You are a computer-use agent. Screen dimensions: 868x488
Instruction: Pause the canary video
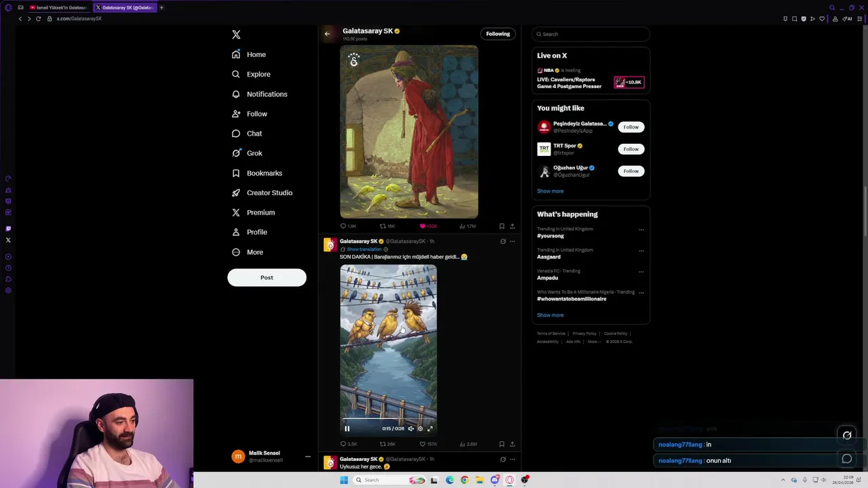pos(347,428)
